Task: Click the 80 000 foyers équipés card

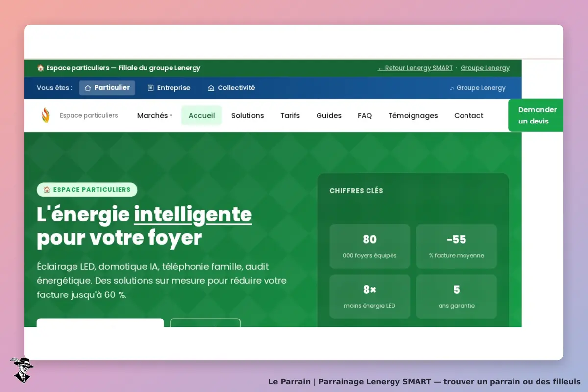Action: 370,246
